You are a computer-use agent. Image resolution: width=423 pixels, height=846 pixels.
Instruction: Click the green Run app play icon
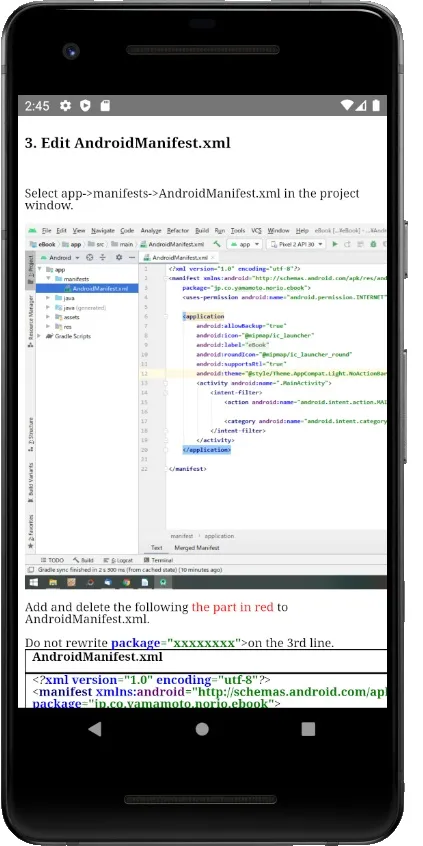click(x=335, y=244)
